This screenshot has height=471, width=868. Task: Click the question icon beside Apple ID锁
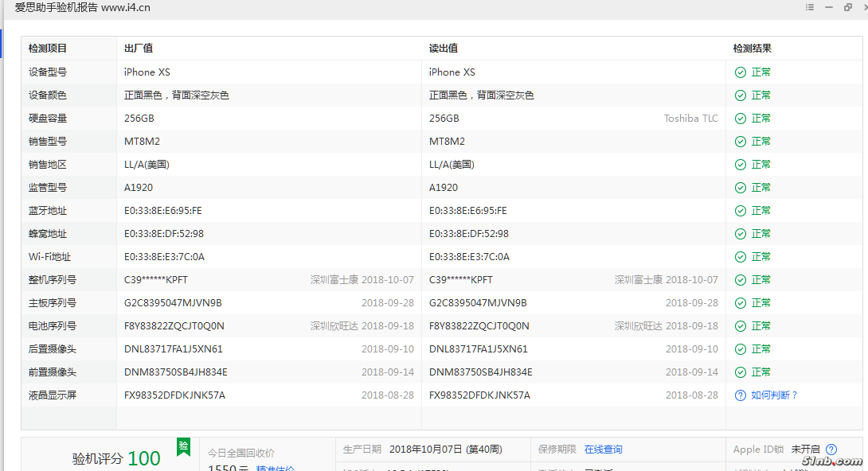click(x=831, y=450)
